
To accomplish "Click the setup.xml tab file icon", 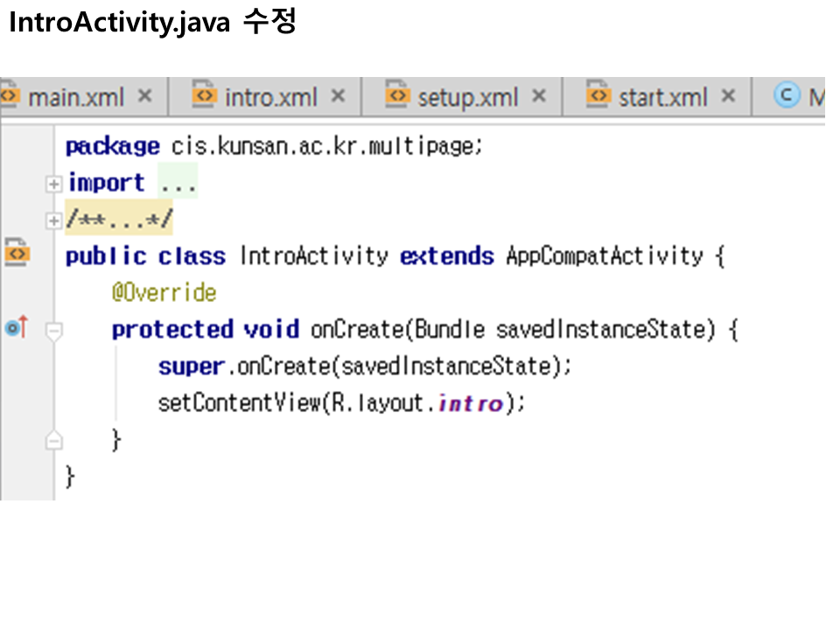I will pos(397,95).
